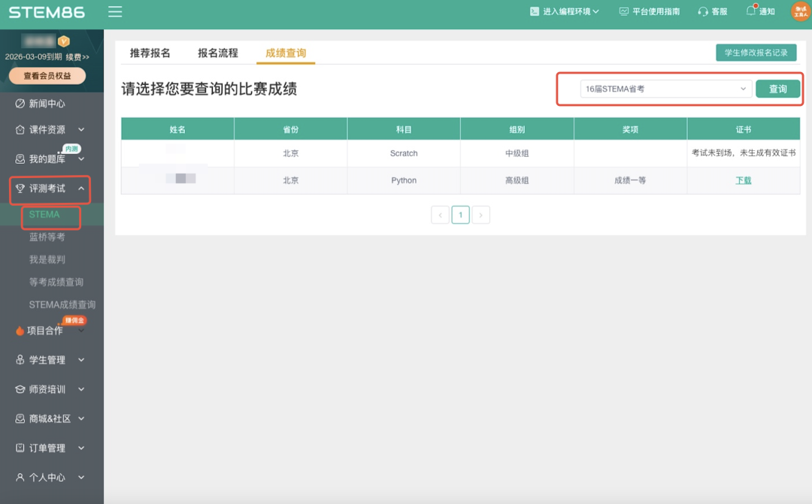Switch to the 推荐报名 tab
This screenshot has width=812, height=504.
150,53
